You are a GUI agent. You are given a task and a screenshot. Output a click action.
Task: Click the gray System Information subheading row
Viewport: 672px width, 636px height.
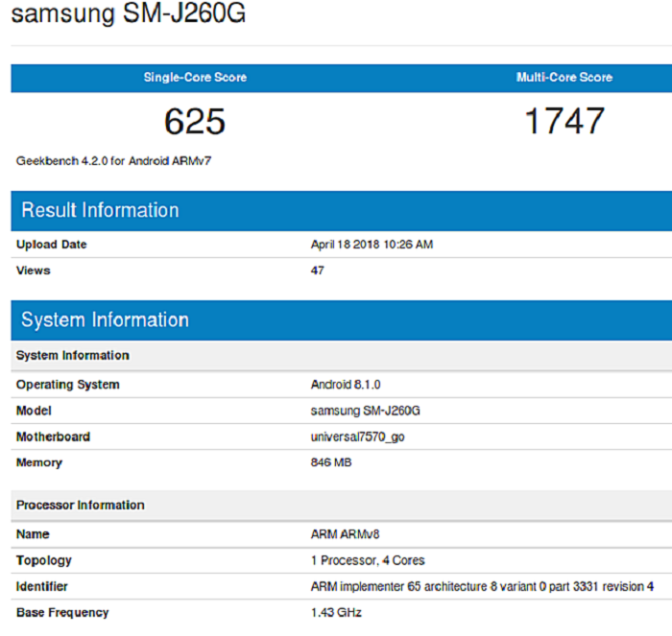[342, 356]
